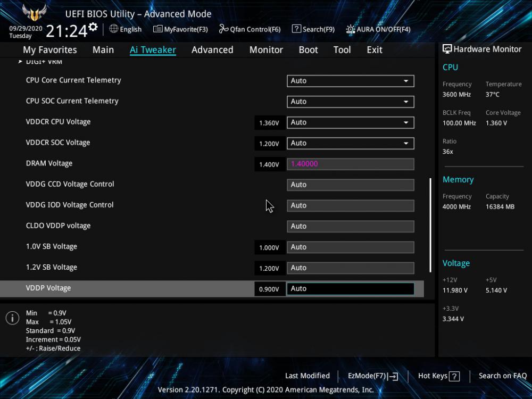Open the Advanced tab
Viewport: 532px width, 399px height.
tap(212, 50)
